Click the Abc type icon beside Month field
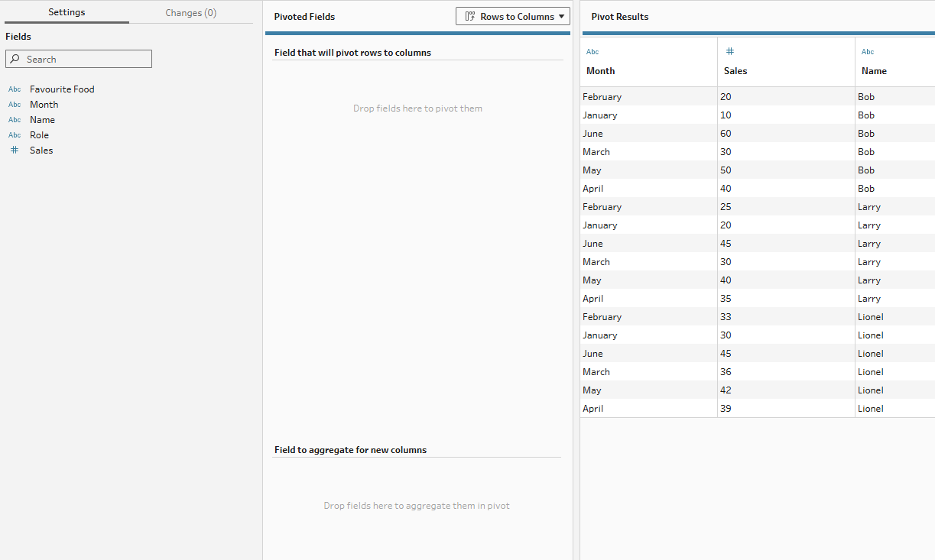 point(15,105)
